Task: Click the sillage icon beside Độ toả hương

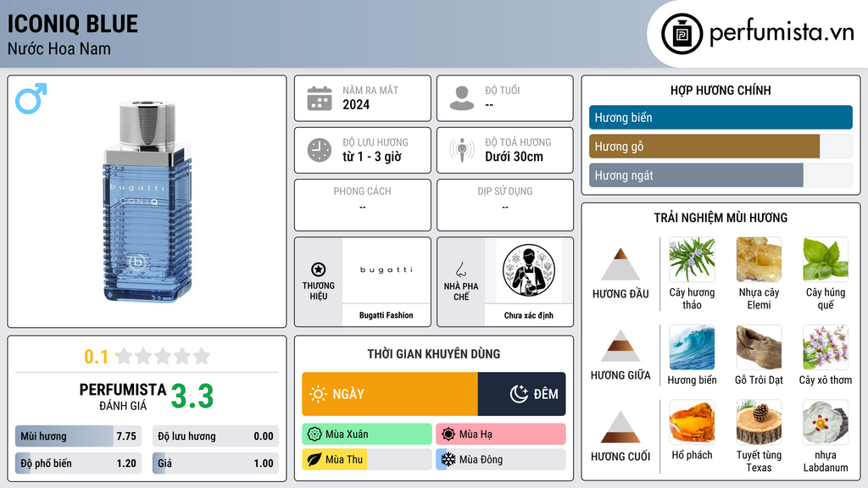Action: pyautogui.click(x=462, y=151)
